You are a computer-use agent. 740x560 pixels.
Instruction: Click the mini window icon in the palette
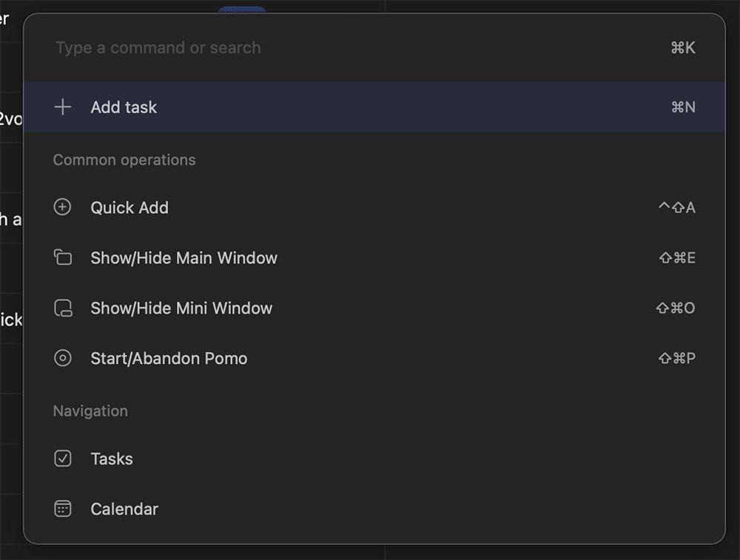(x=63, y=308)
